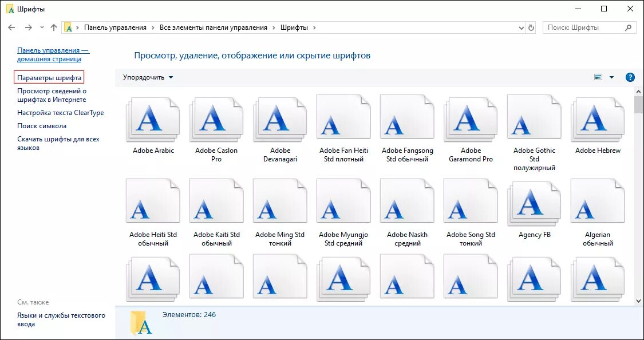The height and width of the screenshot is (340, 644).
Task: Open Настройка текста ClearType link
Action: (60, 113)
